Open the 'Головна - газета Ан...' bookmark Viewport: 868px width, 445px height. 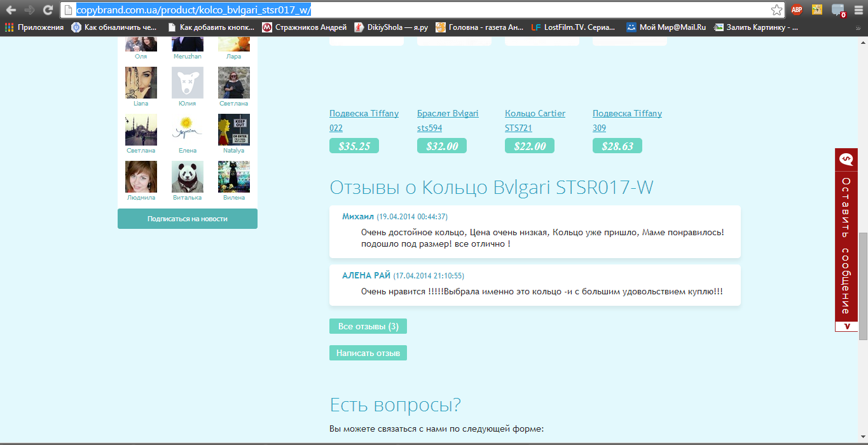(479, 27)
